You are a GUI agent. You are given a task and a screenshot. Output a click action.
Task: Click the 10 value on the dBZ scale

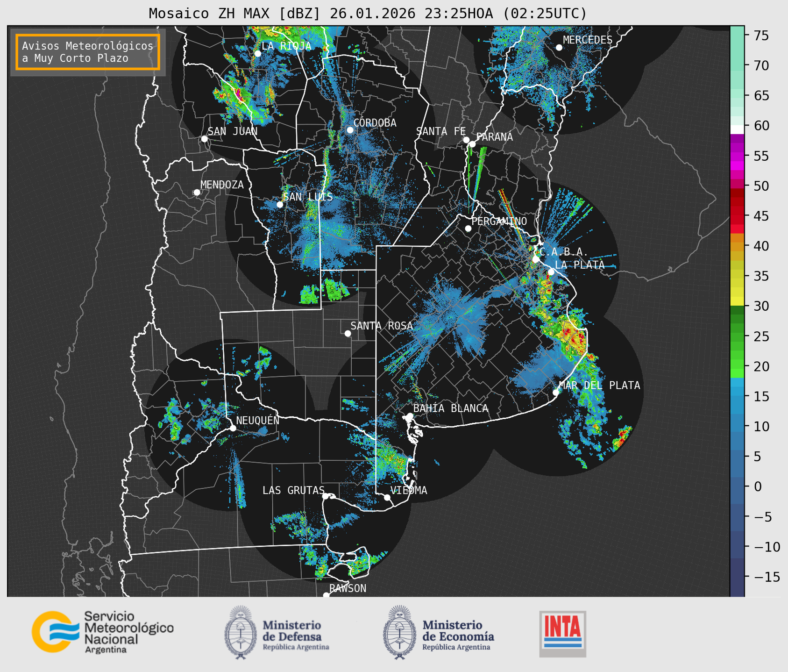pyautogui.click(x=761, y=426)
